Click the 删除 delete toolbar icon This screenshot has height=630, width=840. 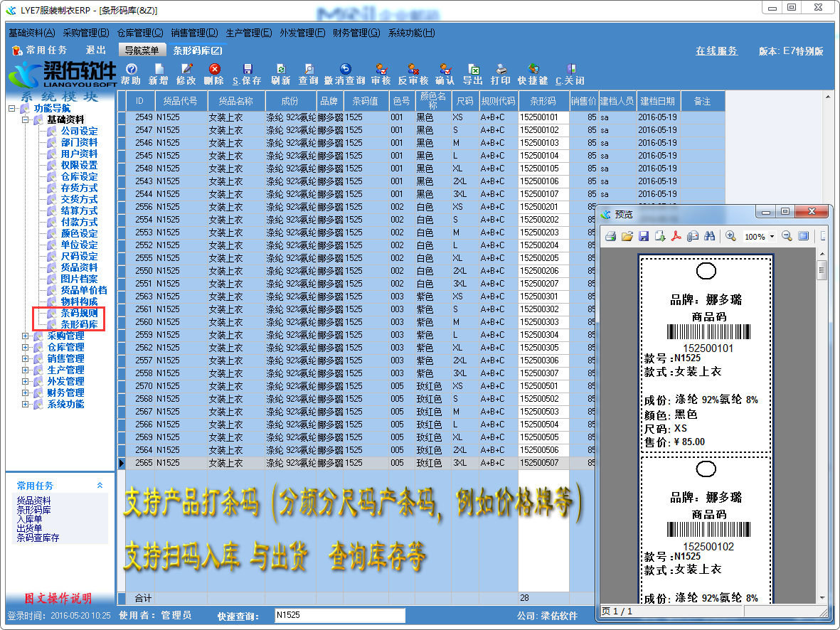pyautogui.click(x=214, y=69)
